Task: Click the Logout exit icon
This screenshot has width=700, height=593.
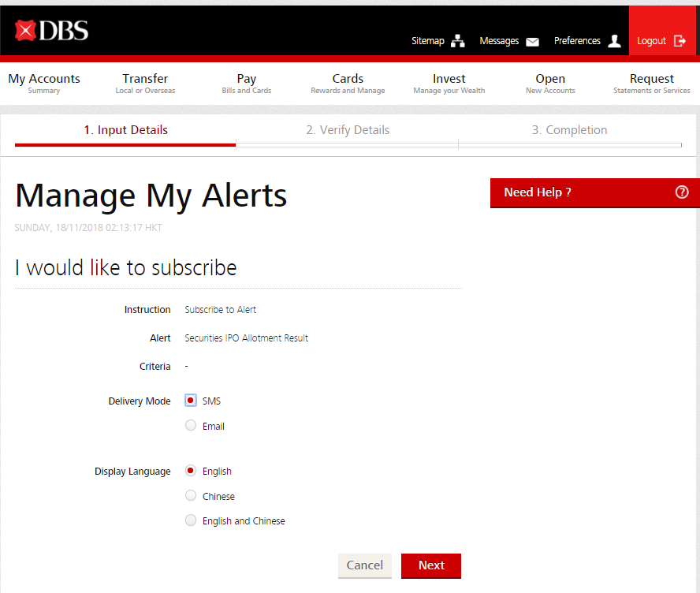Action: pos(680,41)
